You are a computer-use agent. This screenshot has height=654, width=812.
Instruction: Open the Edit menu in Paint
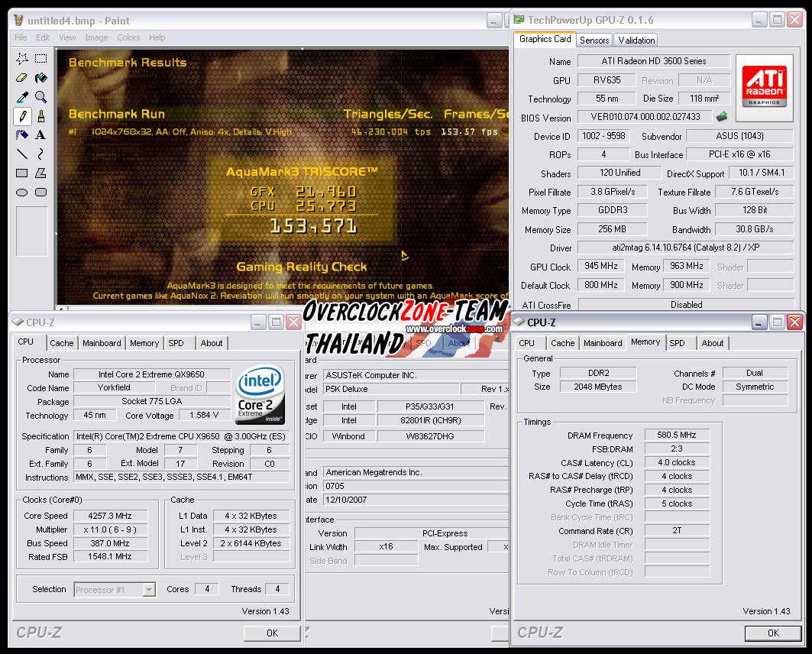click(43, 37)
